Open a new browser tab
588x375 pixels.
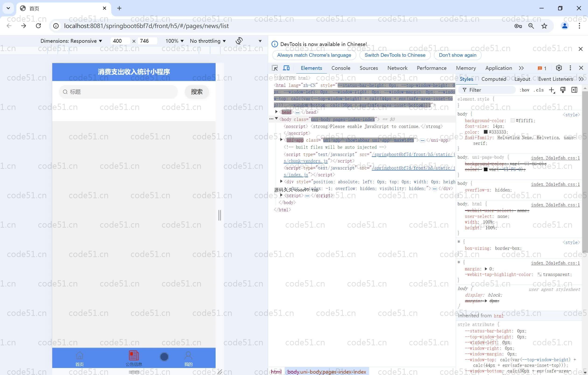pos(119,8)
